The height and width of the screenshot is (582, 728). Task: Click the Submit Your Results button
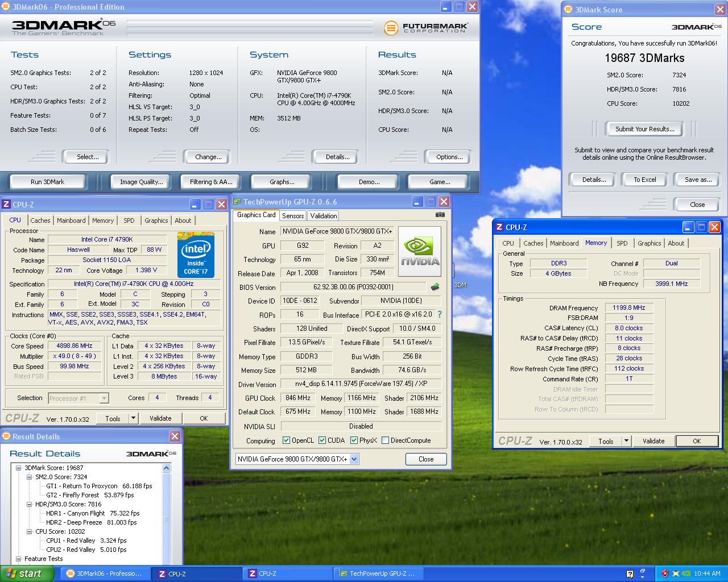point(645,129)
